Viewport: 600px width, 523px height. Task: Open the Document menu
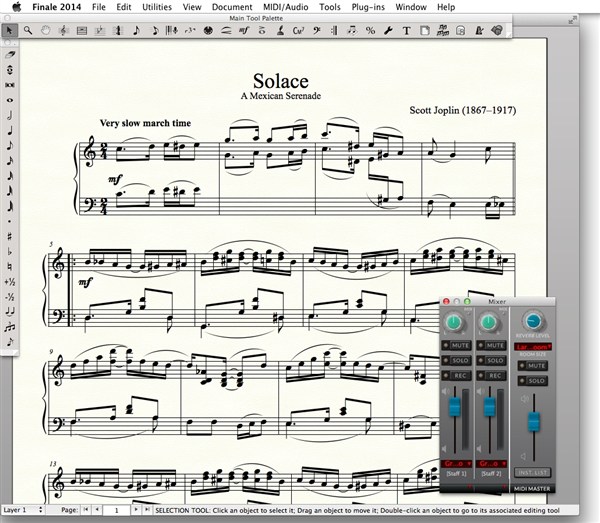coord(232,7)
